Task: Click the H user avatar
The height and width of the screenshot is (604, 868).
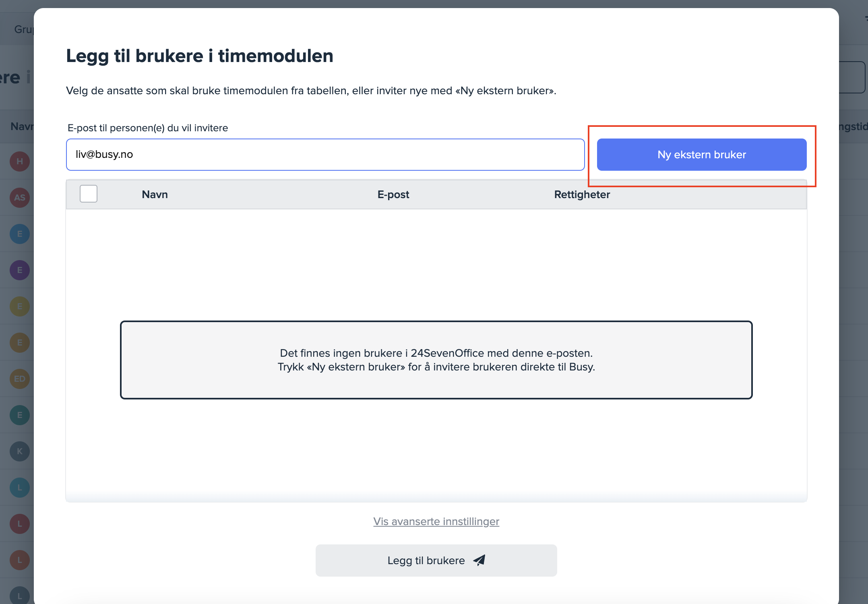Action: pos(19,161)
